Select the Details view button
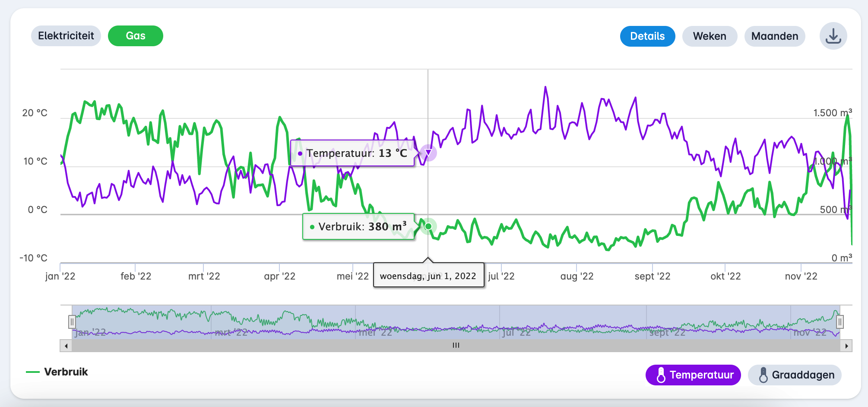This screenshot has width=868, height=407. click(647, 36)
